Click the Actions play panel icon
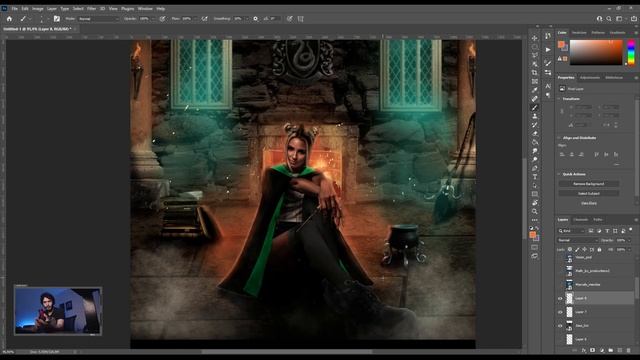Viewport: 640px width, 360px height. (548, 50)
